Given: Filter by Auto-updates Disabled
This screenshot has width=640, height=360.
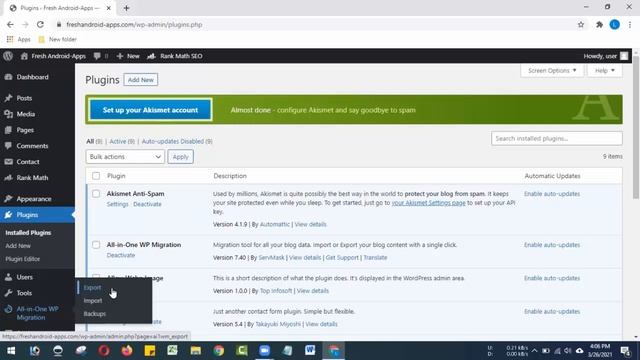Looking at the screenshot, I should [173, 141].
